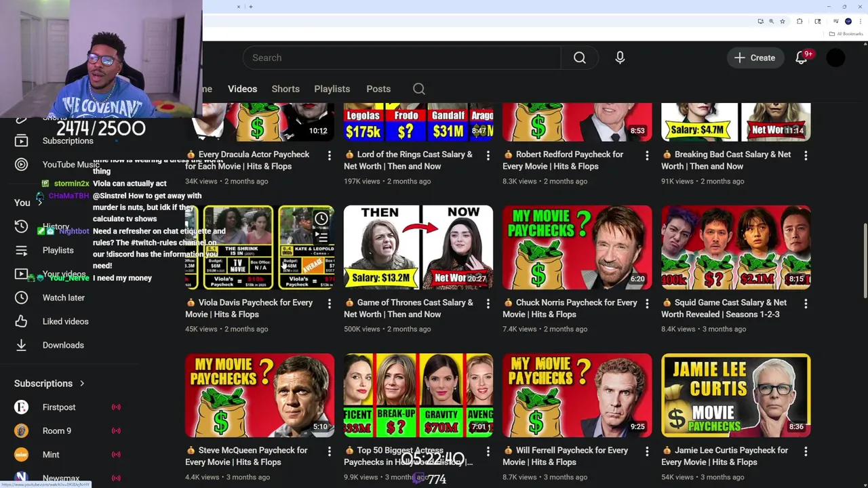Open the Top 50 Biggest Actress Paychecks thumbnail
The width and height of the screenshot is (868, 488).
[x=418, y=395]
